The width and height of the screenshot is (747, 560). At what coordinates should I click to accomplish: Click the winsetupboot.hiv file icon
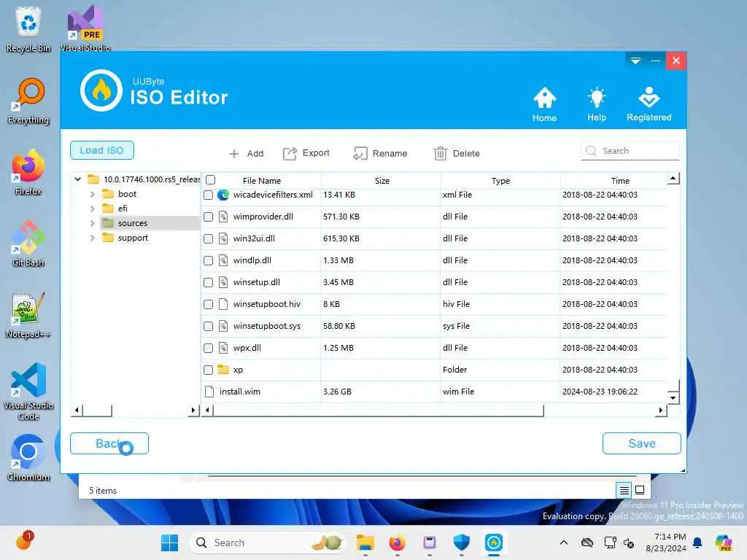coord(223,304)
